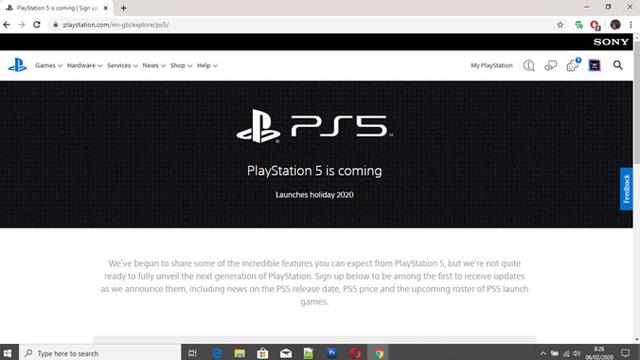Click the 'PlayStation 5 is coming' heading
The image size is (640, 360).
tap(314, 171)
